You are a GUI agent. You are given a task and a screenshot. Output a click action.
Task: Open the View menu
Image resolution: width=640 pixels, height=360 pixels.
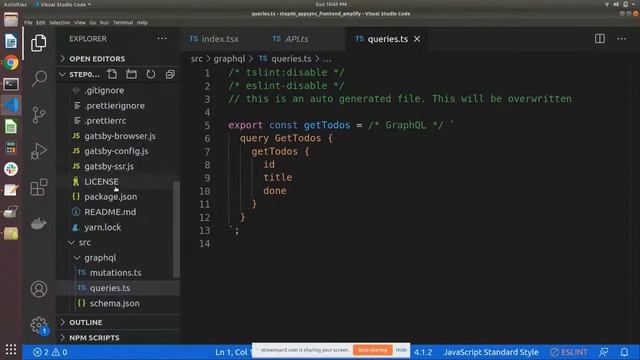coord(80,22)
